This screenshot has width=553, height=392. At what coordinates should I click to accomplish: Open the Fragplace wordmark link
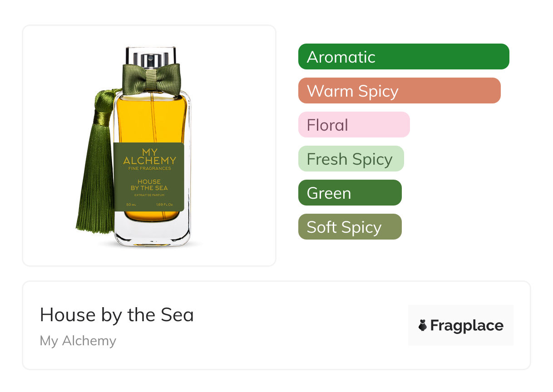click(x=466, y=325)
